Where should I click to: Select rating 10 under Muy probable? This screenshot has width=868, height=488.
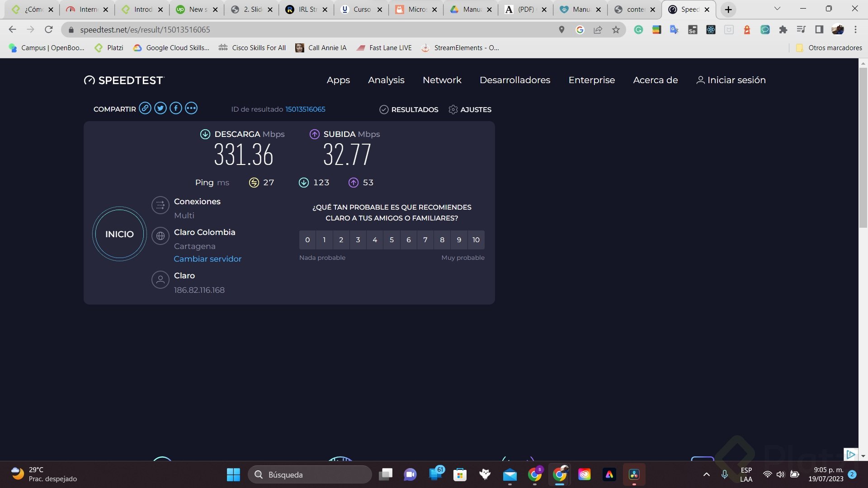pos(476,239)
